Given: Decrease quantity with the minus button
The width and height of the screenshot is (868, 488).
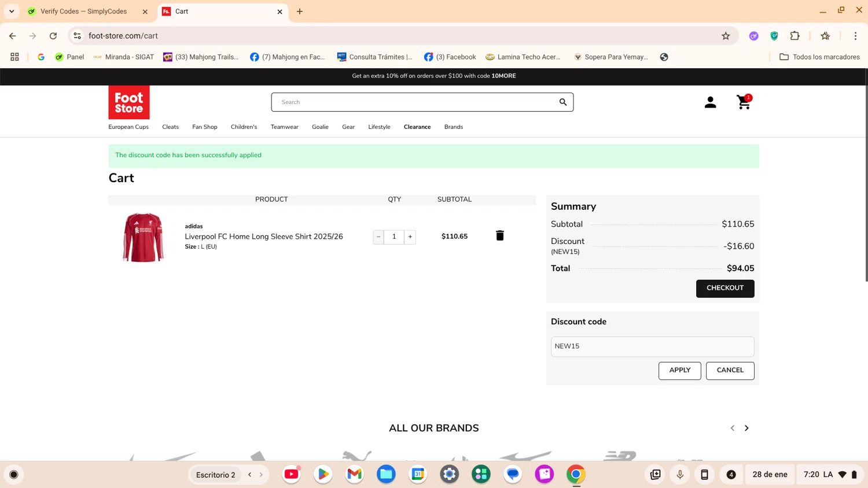Looking at the screenshot, I should pos(378,236).
